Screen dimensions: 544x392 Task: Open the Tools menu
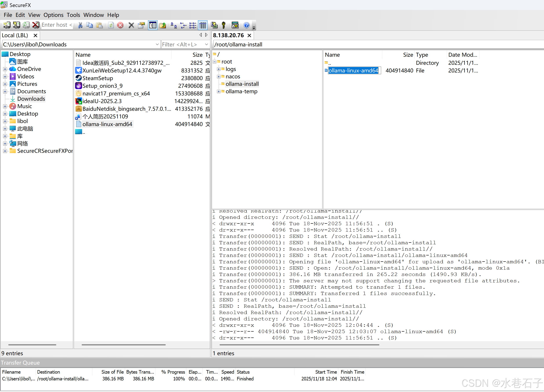(73, 15)
